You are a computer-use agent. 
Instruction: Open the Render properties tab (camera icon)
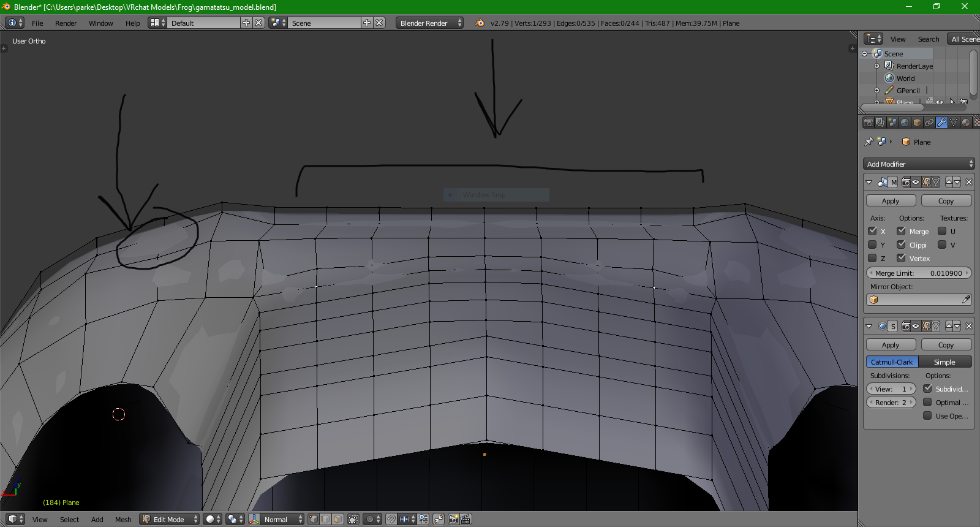coord(868,123)
